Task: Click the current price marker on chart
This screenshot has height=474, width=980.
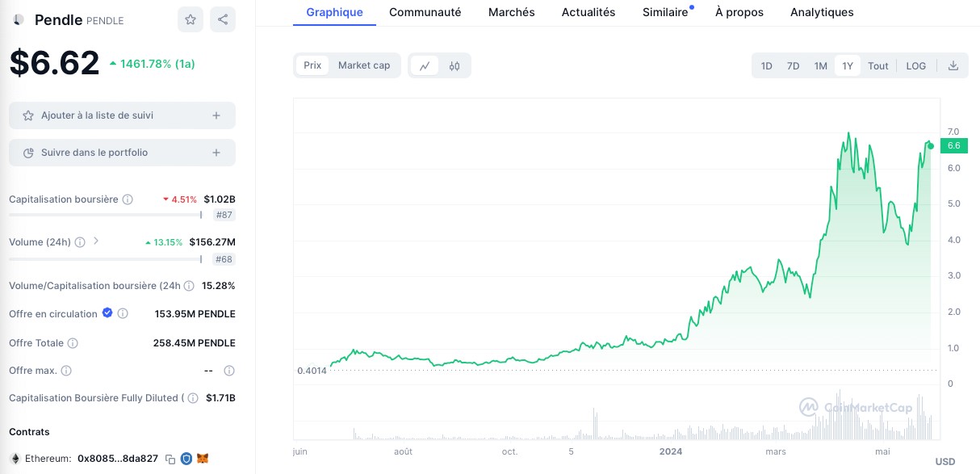Action: coord(930,146)
